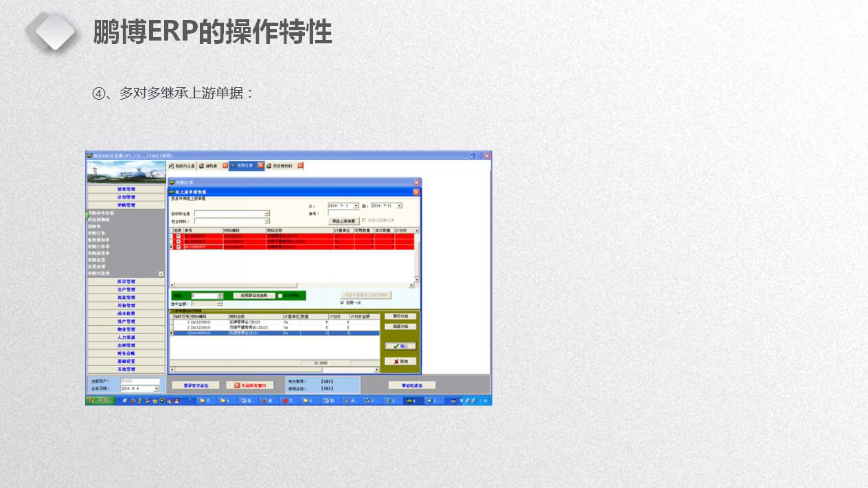Switch to the 我的办公桌 tab
The width and height of the screenshot is (868, 488).
pos(182,166)
